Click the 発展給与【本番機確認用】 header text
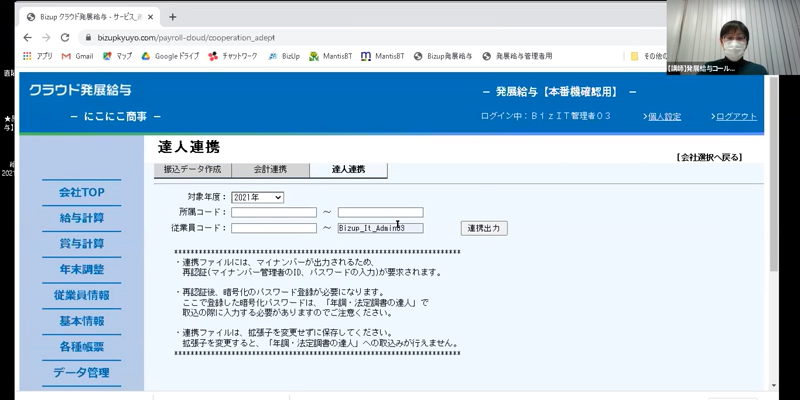Viewport: 800px width, 400px height. pos(559,92)
